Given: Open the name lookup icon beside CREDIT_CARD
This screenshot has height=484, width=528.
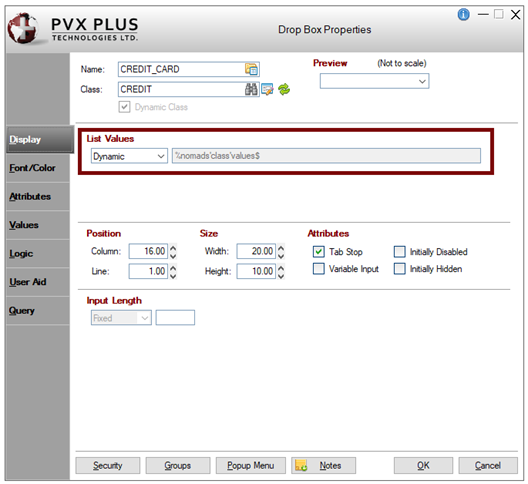Looking at the screenshot, I should click(251, 69).
